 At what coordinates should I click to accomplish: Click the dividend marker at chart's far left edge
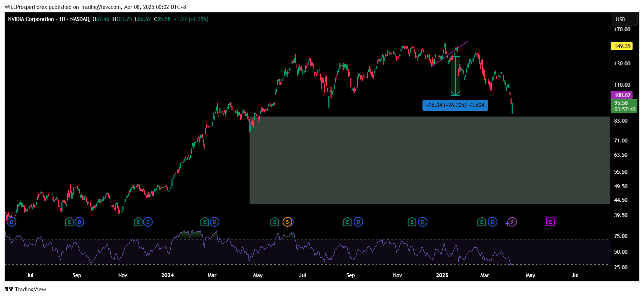pyautogui.click(x=12, y=222)
